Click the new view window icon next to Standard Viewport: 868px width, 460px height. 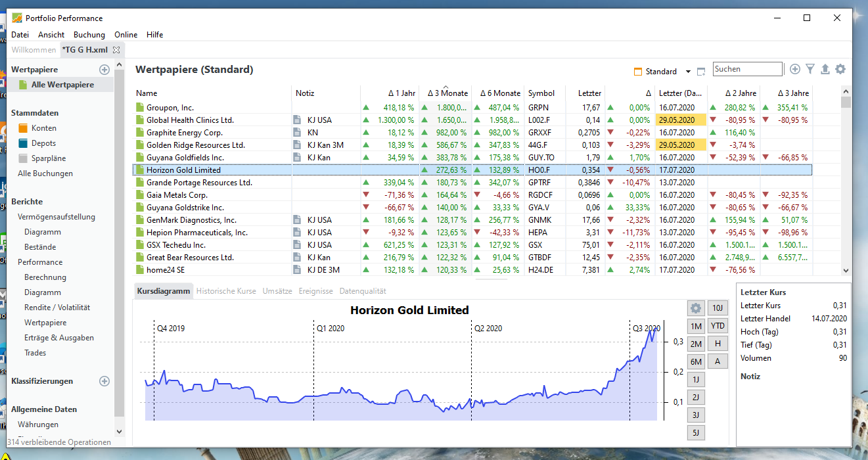[x=701, y=72]
